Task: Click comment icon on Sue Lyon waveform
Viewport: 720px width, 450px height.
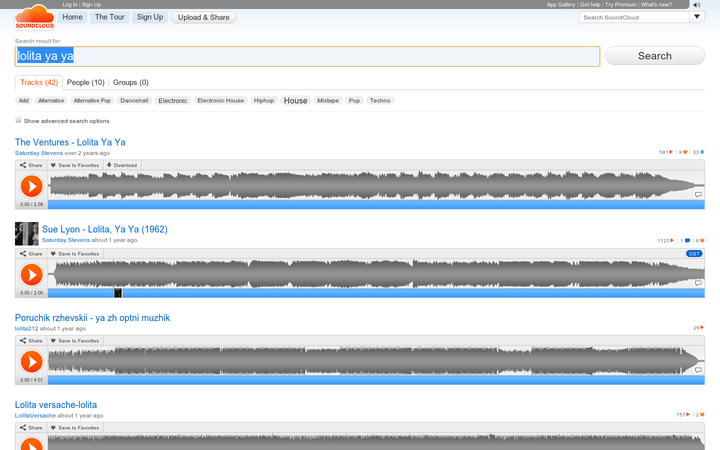Action: (698, 283)
